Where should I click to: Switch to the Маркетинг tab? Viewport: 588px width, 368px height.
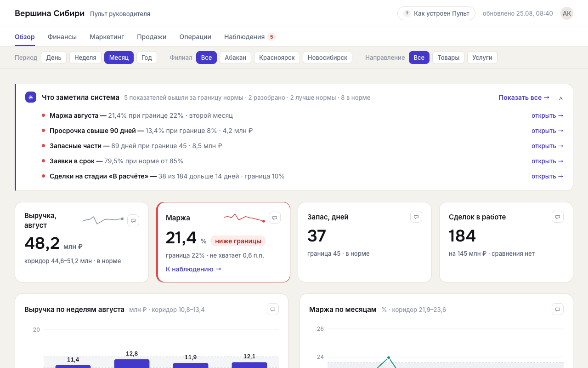[x=107, y=37]
